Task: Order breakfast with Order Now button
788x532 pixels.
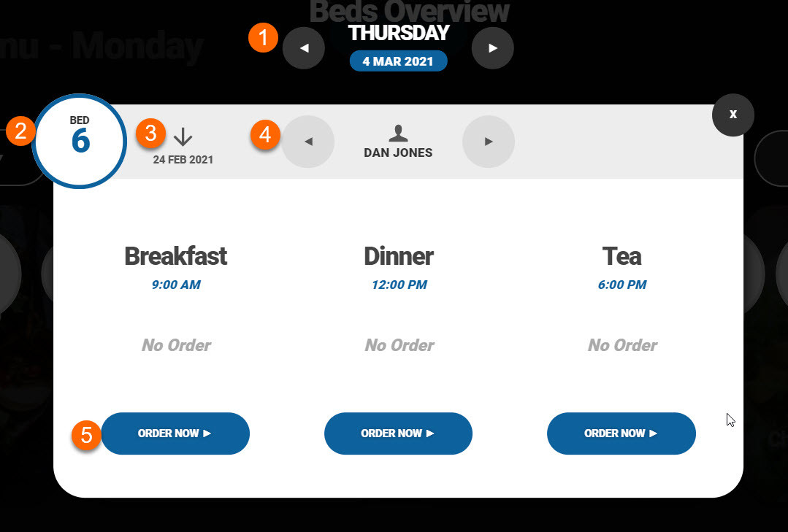Action: pyautogui.click(x=175, y=433)
